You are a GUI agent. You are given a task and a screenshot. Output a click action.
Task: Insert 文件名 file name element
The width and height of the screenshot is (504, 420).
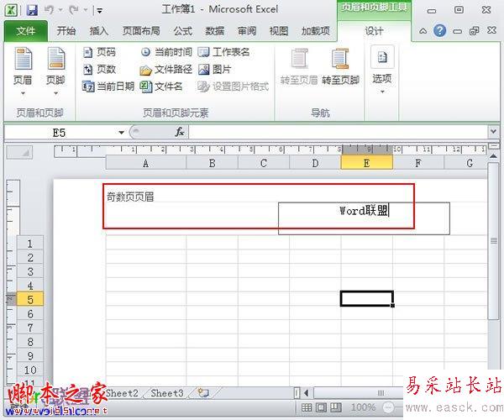(x=161, y=87)
